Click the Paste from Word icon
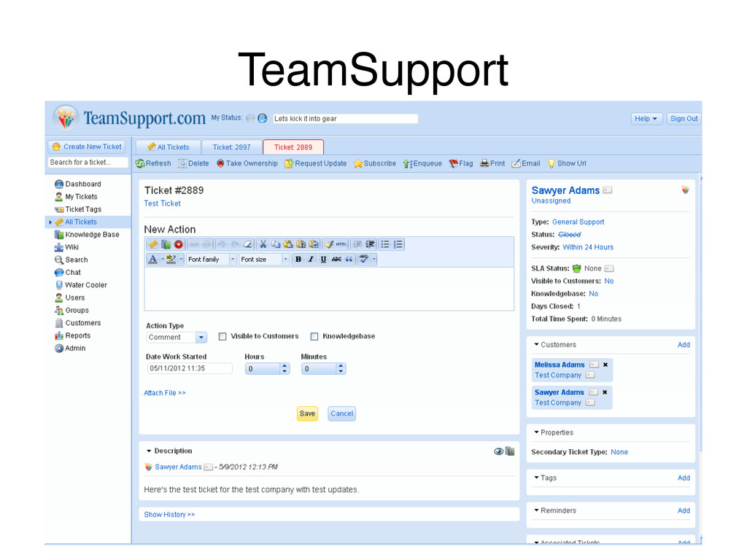This screenshot has height=560, width=747. [x=314, y=244]
